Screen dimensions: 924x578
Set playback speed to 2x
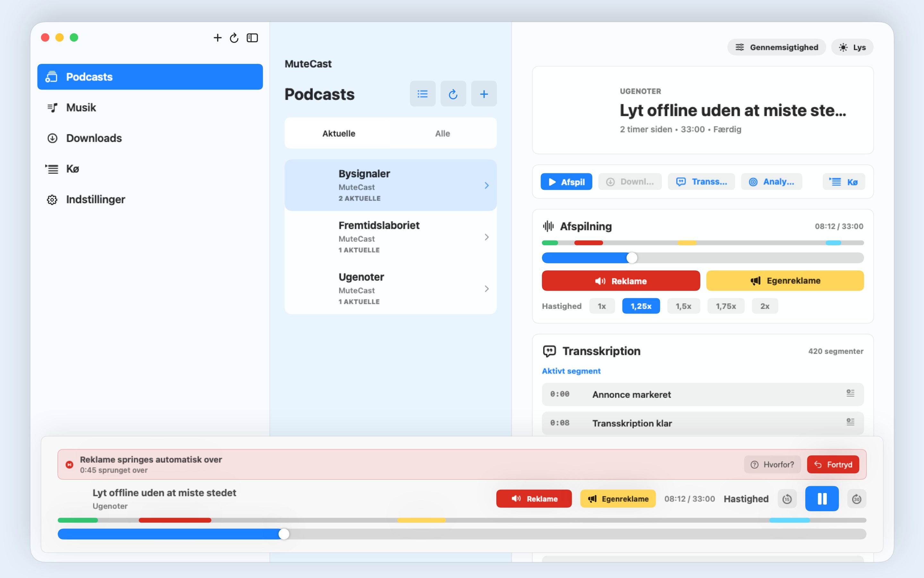(x=765, y=306)
